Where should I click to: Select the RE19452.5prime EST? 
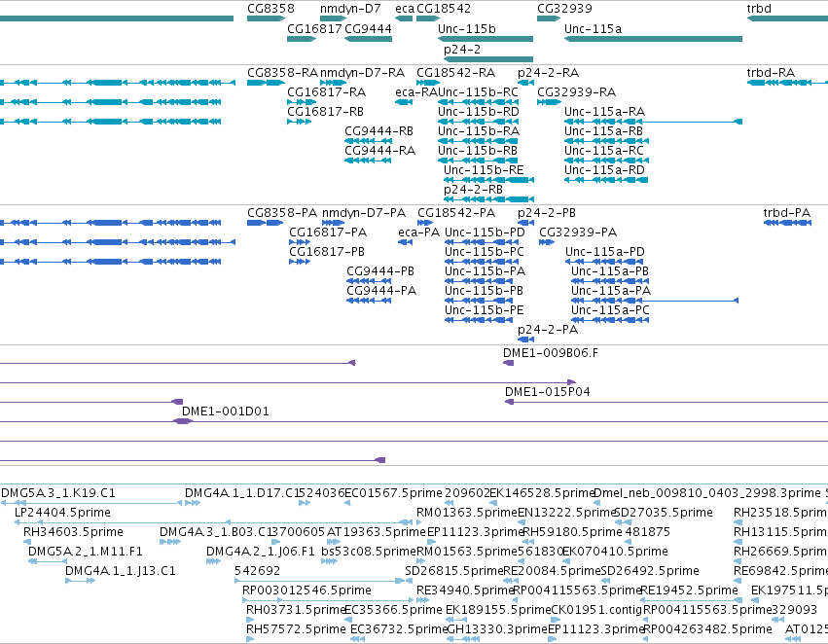[691, 600]
